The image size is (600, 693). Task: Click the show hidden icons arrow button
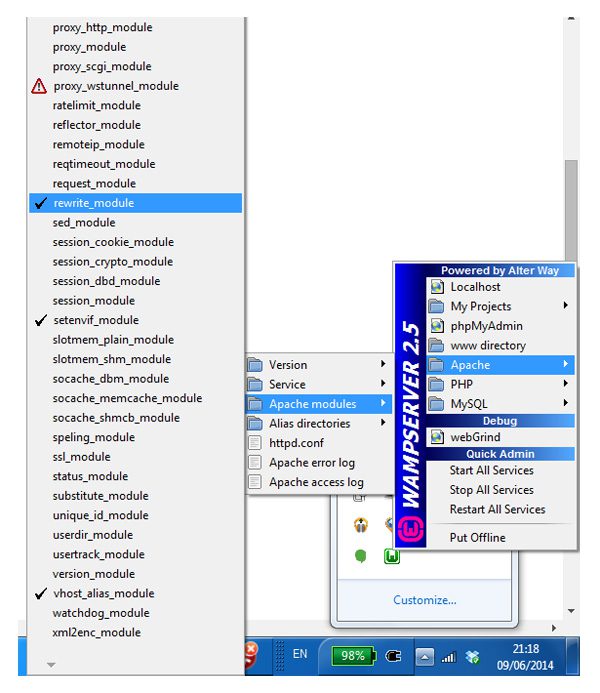pyautogui.click(x=425, y=657)
